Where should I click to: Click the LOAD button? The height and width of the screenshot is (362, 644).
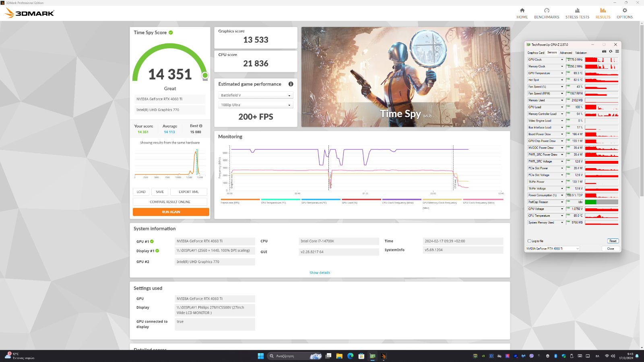pos(141,192)
